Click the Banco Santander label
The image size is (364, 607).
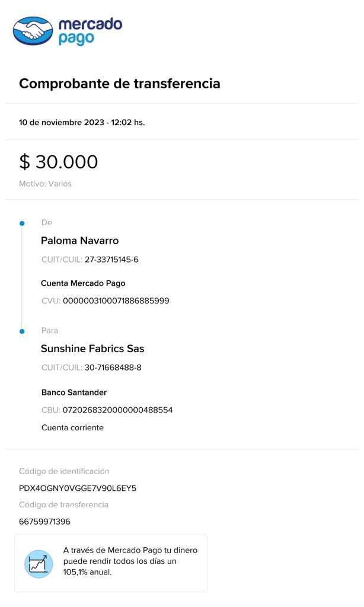pyautogui.click(x=74, y=392)
